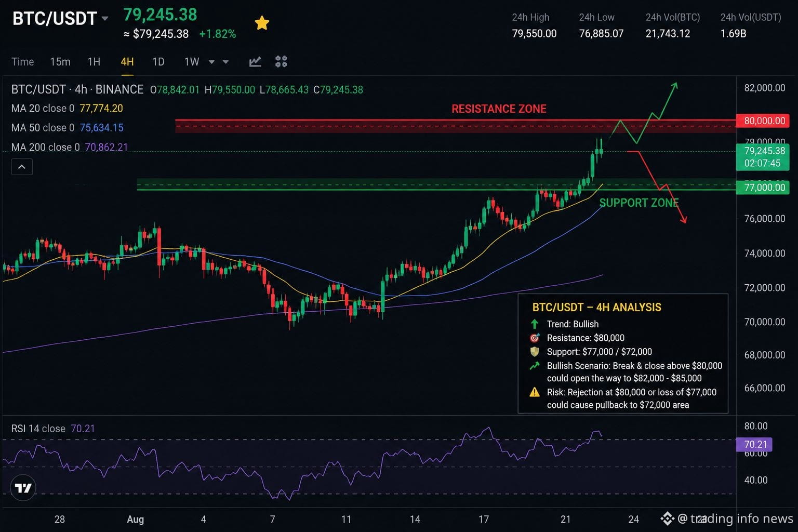Screen dimensions: 798x532
Task: Click the +1.82% price change
Action: (217, 34)
